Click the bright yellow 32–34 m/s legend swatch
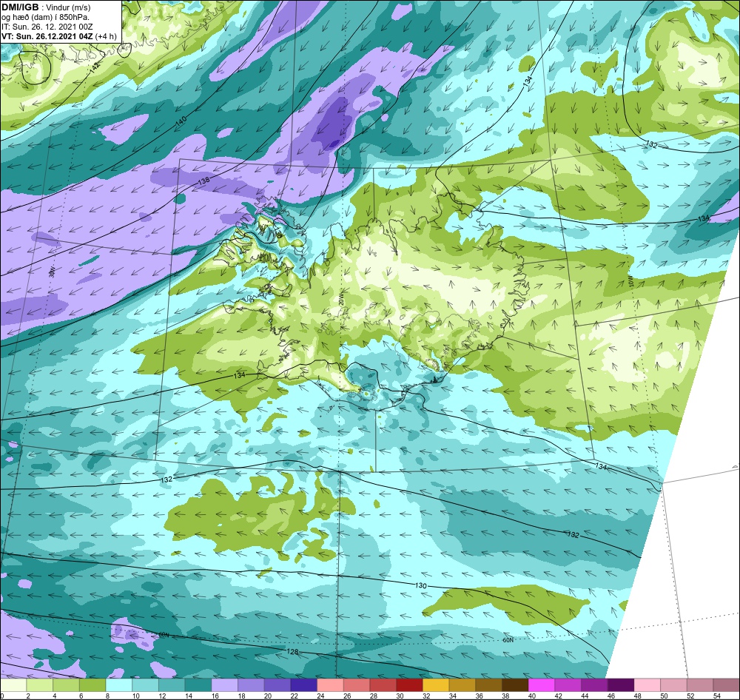 pos(436,685)
